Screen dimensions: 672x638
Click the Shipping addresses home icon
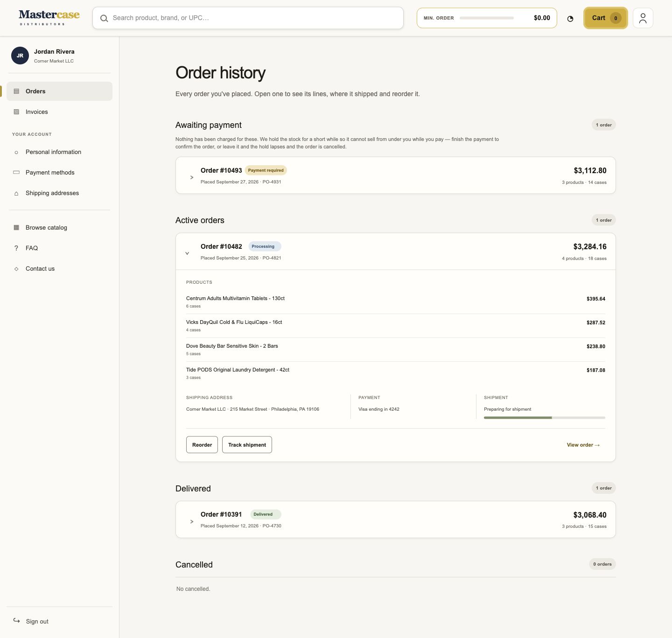16,193
